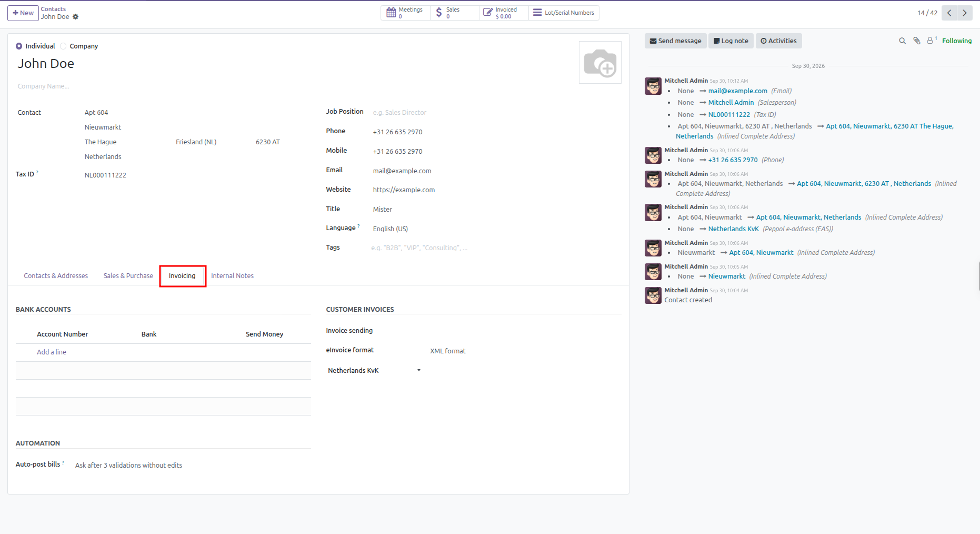The image size is (980, 534).
Task: Click the paperclip attachments icon
Action: tap(917, 41)
